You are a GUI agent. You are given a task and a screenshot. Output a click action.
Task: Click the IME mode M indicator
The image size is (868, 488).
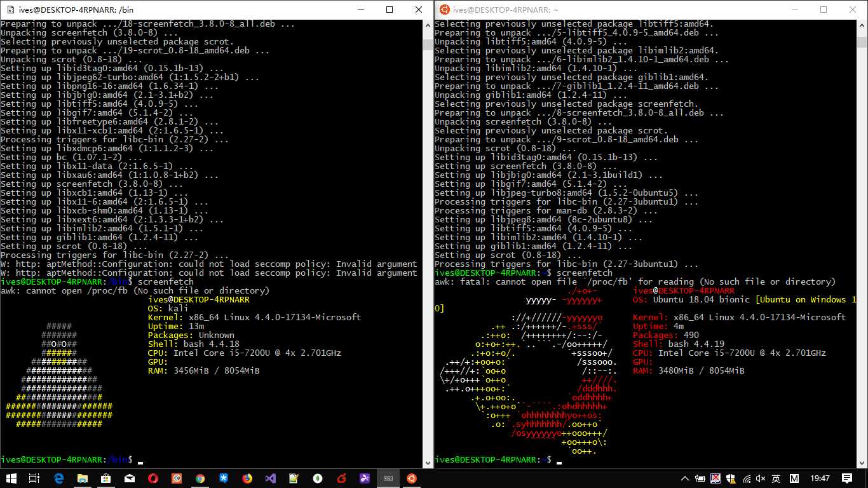point(795,478)
